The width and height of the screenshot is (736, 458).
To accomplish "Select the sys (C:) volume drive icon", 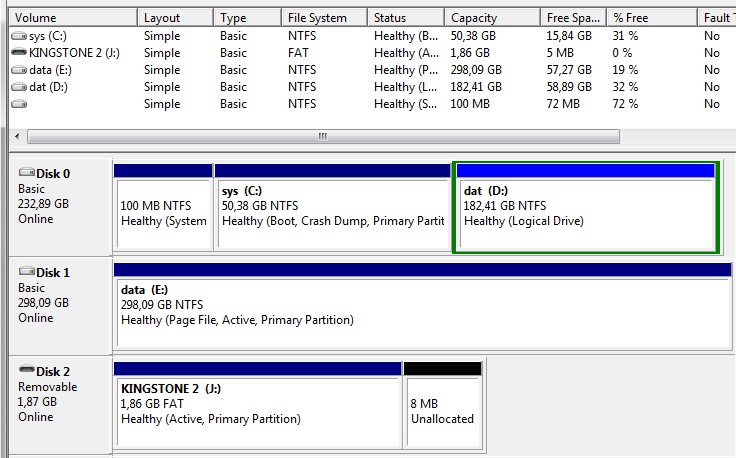I will tap(19, 36).
